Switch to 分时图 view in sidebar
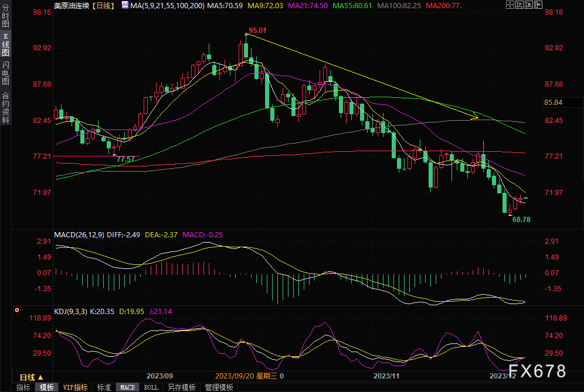 [x=6, y=19]
